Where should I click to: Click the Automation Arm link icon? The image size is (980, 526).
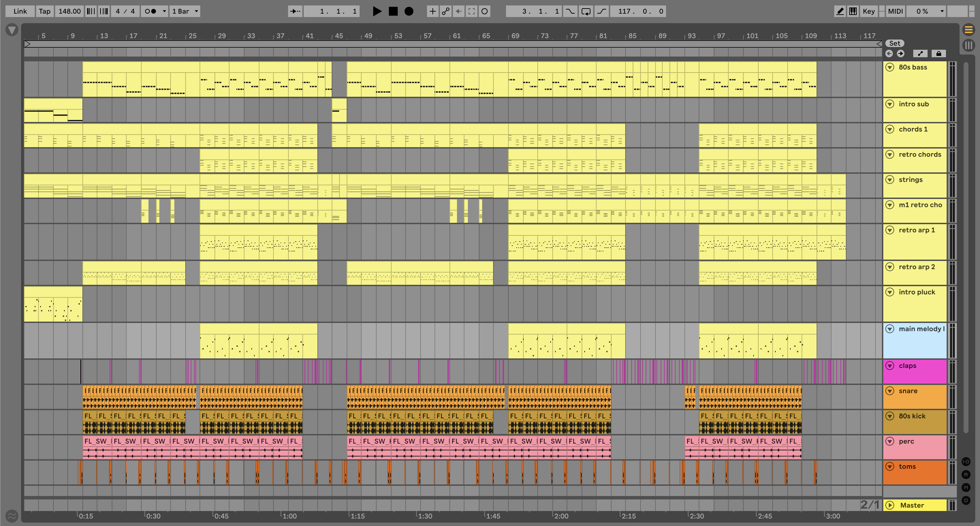[x=445, y=12]
